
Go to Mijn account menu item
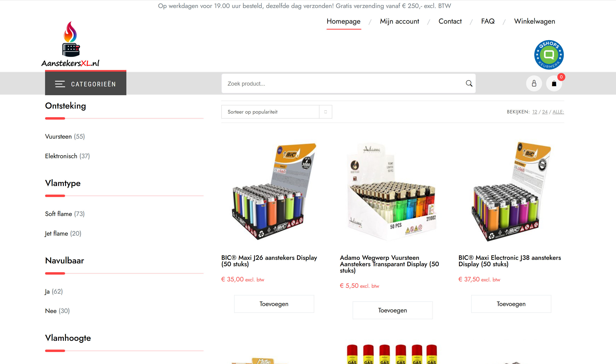399,21
